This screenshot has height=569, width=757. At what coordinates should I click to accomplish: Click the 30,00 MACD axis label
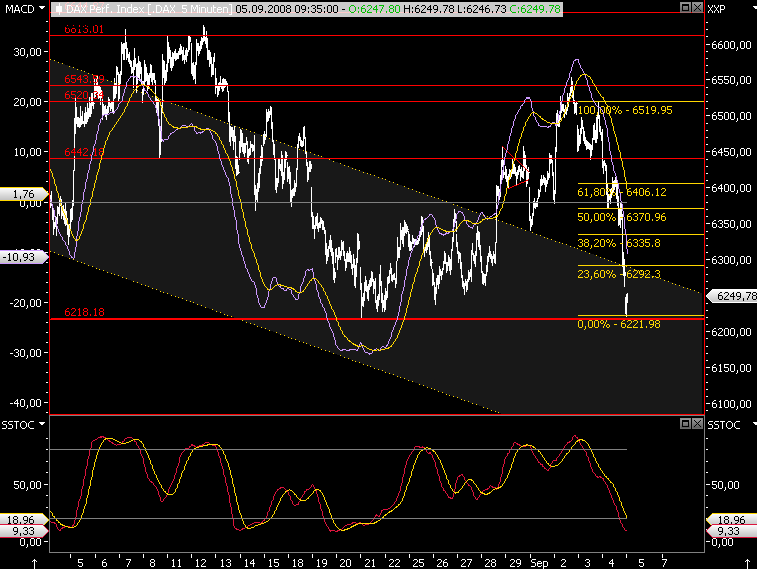(28, 52)
